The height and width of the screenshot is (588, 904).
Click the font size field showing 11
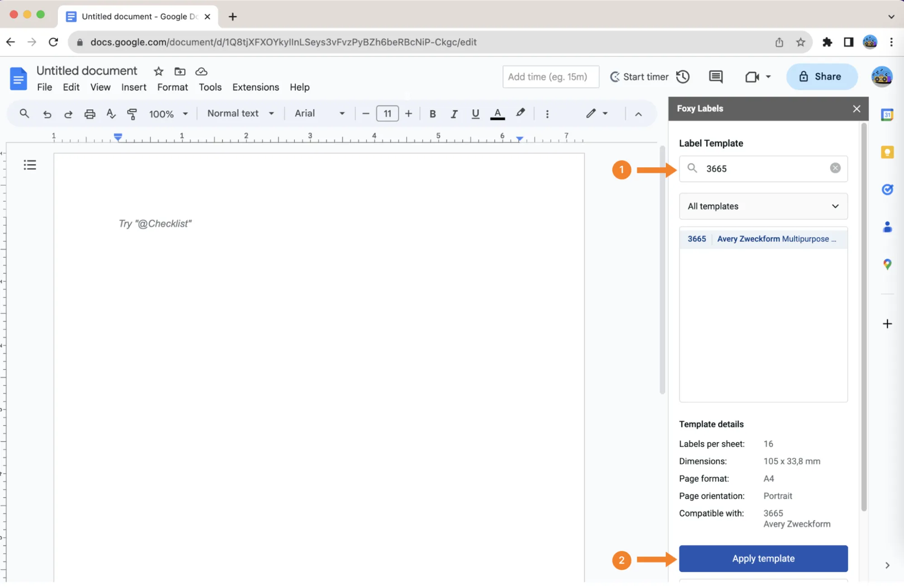(388, 114)
